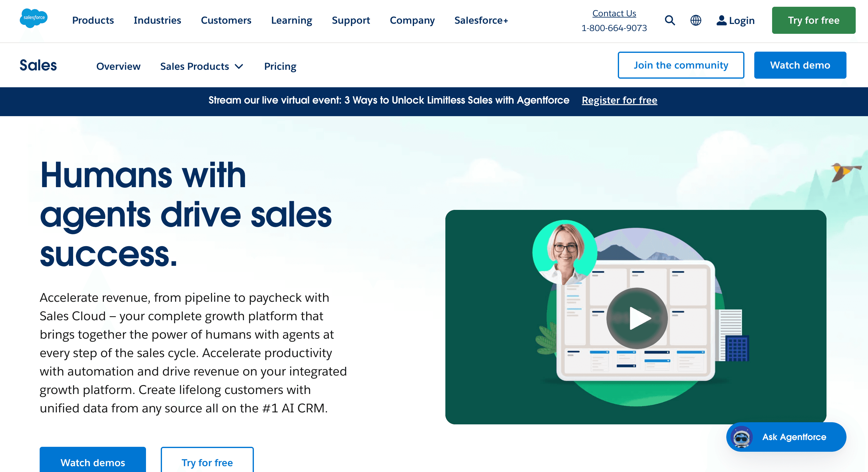Open the Ask Agentforce chat button
This screenshot has width=868, height=472.
coord(786,437)
